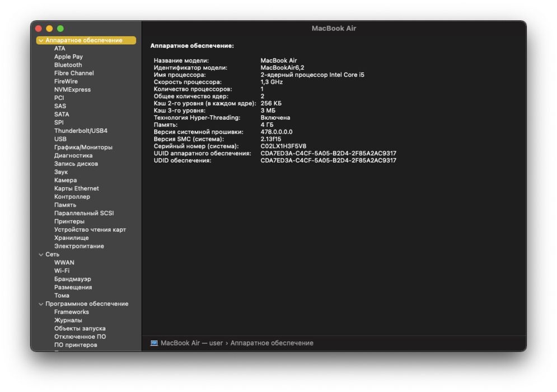Viewport: 557px width, 392px height.
Task: Select the Сеть category label
Action: click(52, 254)
